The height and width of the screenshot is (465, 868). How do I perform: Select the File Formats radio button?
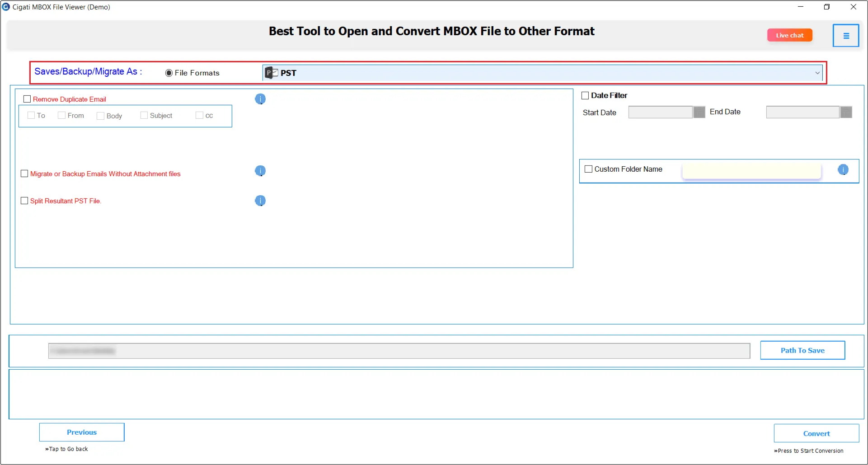(x=169, y=73)
